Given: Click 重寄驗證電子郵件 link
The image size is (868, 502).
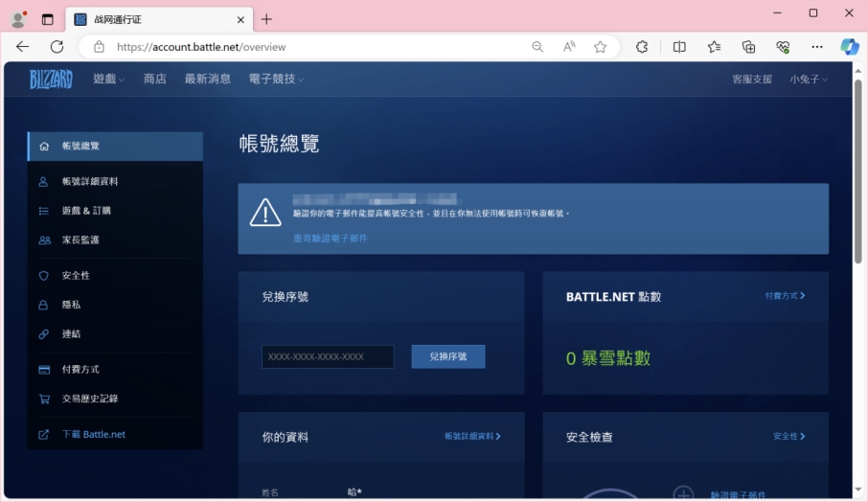Looking at the screenshot, I should [330, 239].
